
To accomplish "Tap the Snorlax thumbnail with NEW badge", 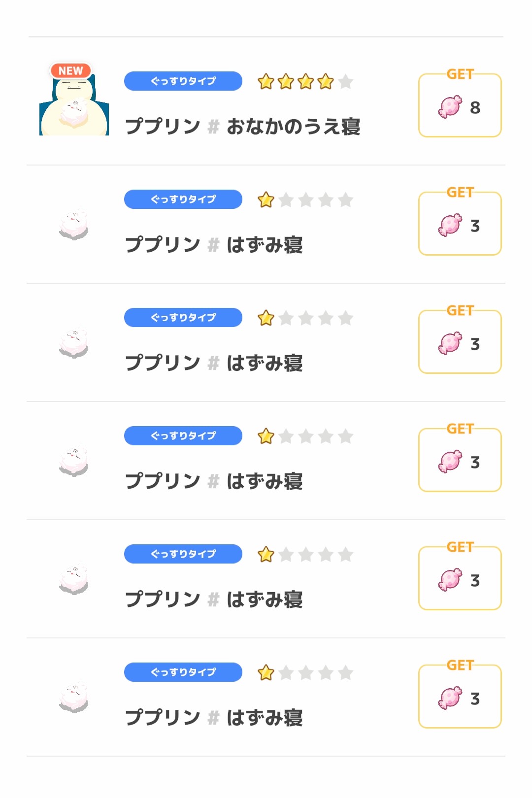I will coord(74,101).
